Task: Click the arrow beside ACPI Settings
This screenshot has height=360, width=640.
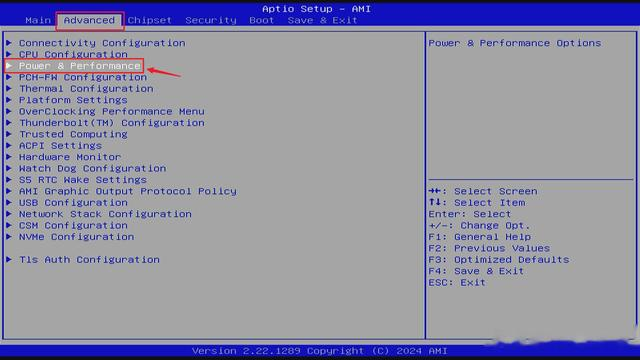Action: (x=9, y=145)
